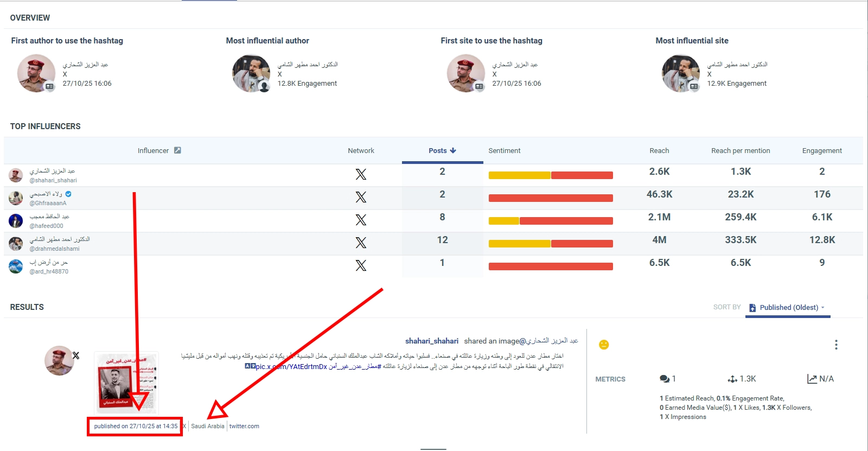Open the shahari_shahari author link
868x451 pixels.
click(x=431, y=341)
